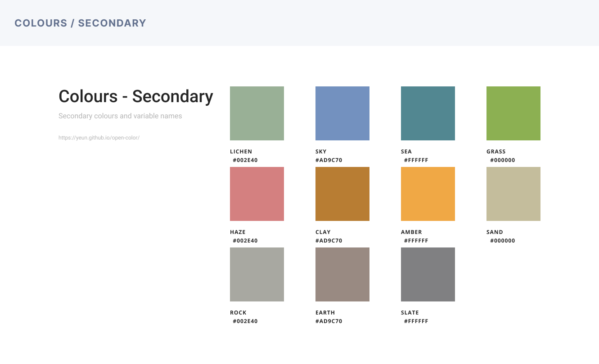The image size is (599, 364).
Task: Click the #FFFFFF code under SEA
Action: (416, 160)
